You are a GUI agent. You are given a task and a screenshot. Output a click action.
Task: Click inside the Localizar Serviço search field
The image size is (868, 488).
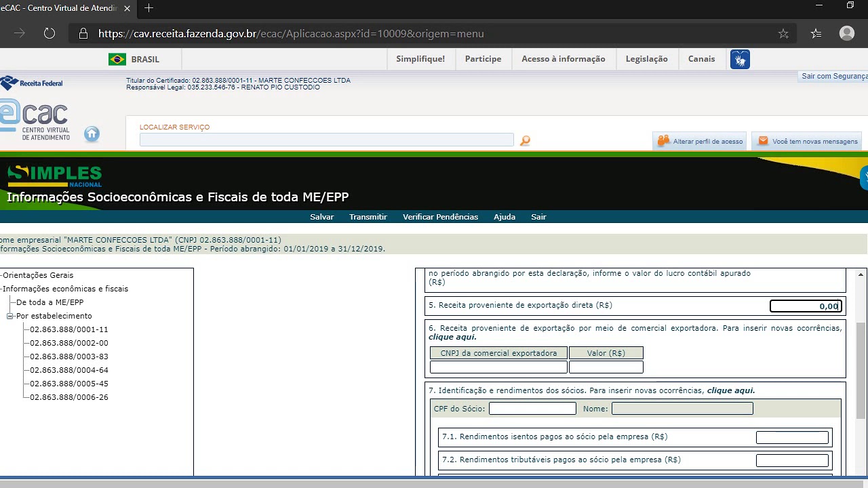(x=326, y=140)
